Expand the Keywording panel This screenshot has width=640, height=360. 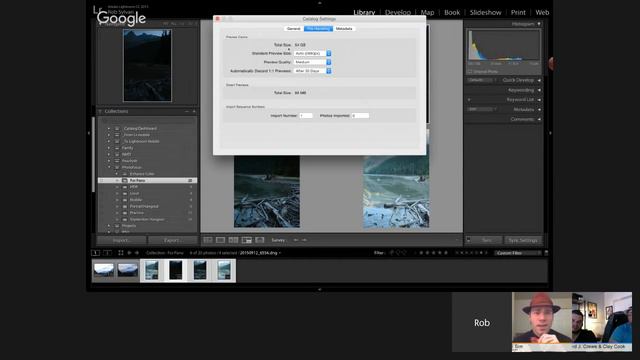[539, 90]
